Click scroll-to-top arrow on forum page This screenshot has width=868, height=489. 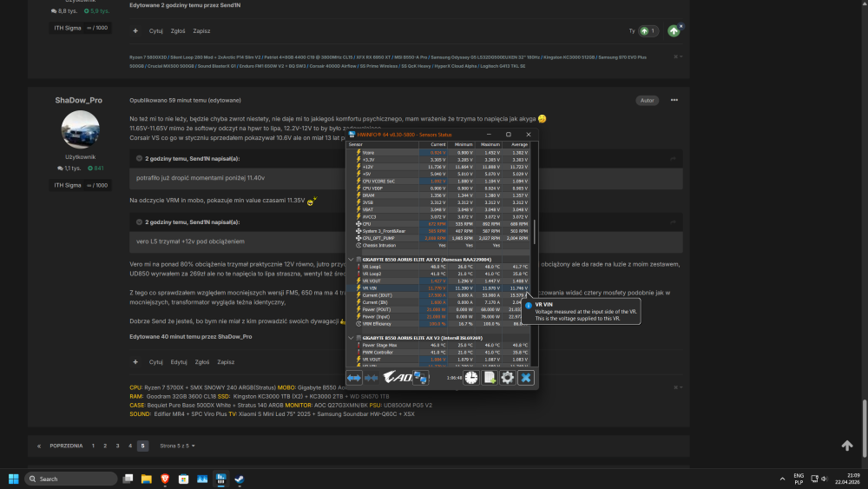click(x=847, y=446)
